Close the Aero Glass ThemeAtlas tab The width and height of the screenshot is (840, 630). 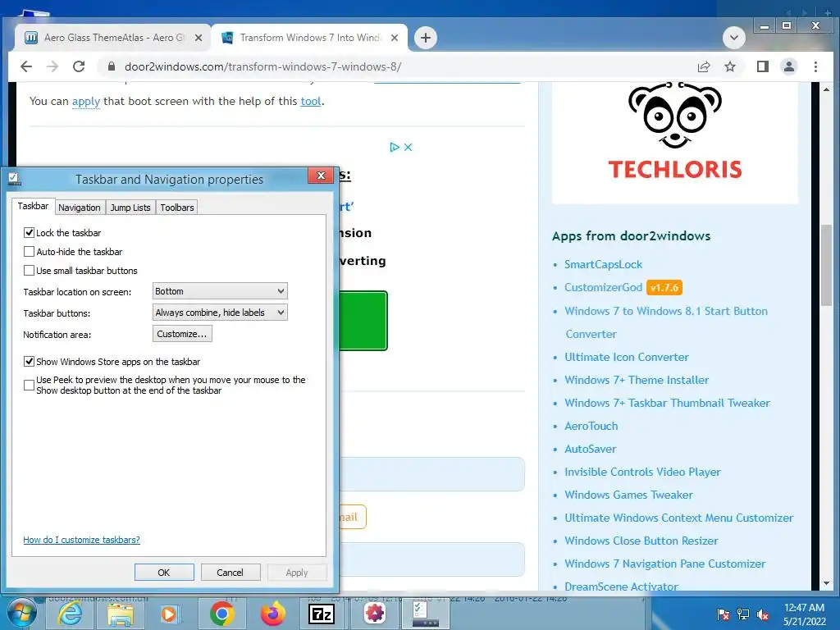[x=199, y=38]
